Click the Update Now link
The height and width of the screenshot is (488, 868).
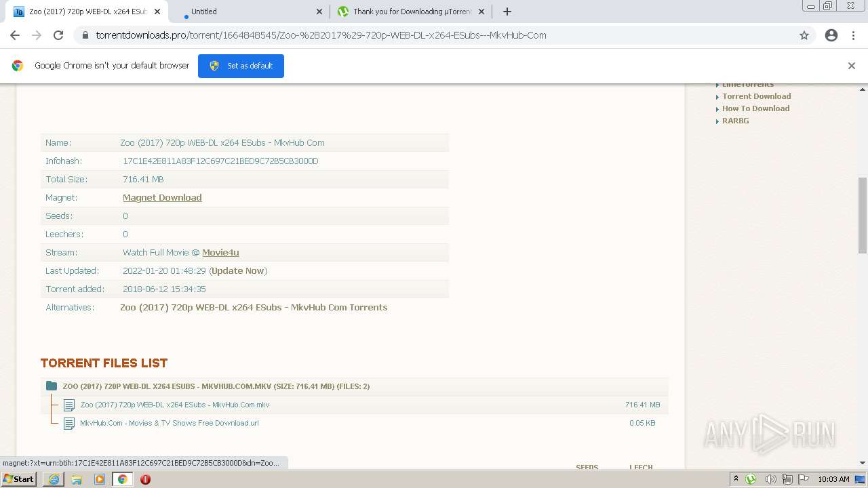238,271
